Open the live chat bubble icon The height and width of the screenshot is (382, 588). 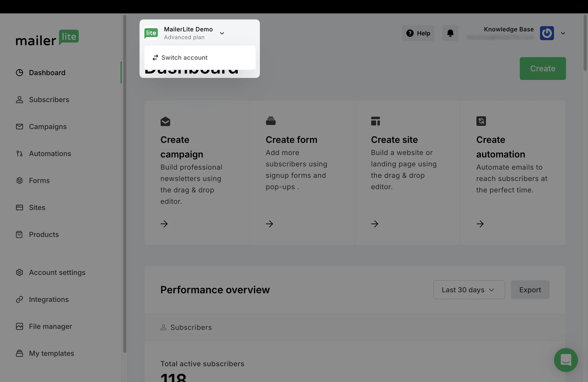(566, 360)
